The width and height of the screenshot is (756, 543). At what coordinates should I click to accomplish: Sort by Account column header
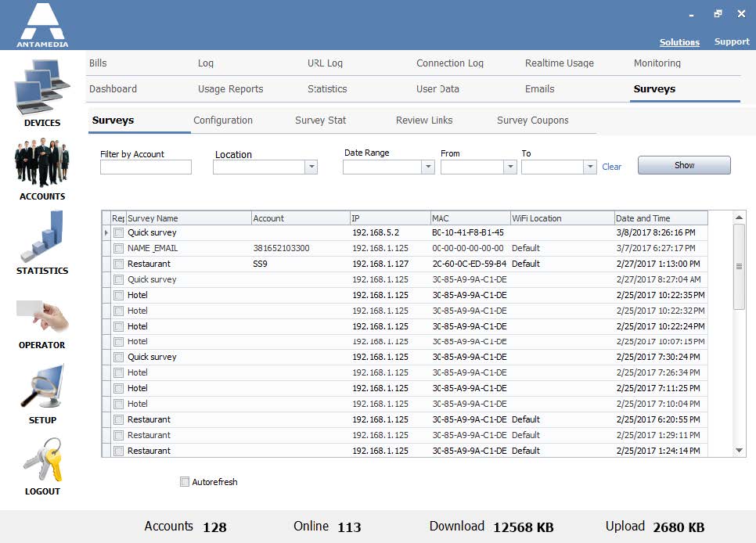pyautogui.click(x=301, y=218)
